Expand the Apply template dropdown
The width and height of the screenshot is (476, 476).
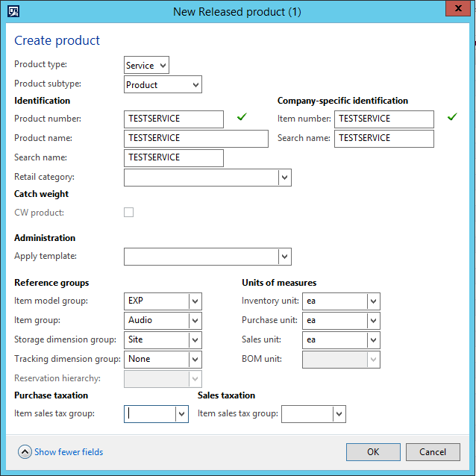[284, 257]
